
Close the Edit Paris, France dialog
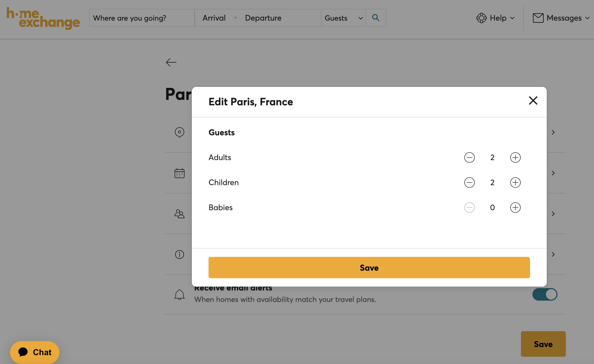pyautogui.click(x=533, y=101)
